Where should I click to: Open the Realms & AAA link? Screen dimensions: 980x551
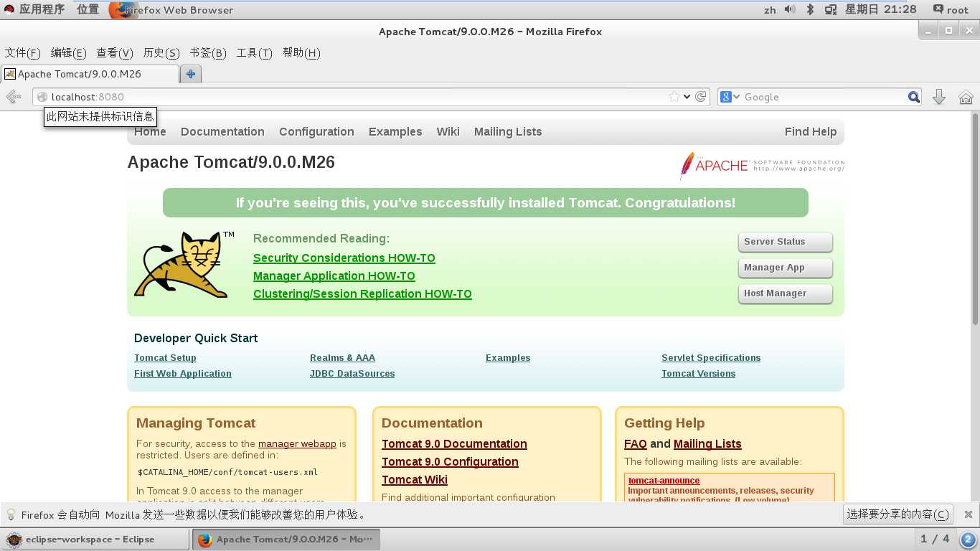pyautogui.click(x=342, y=357)
